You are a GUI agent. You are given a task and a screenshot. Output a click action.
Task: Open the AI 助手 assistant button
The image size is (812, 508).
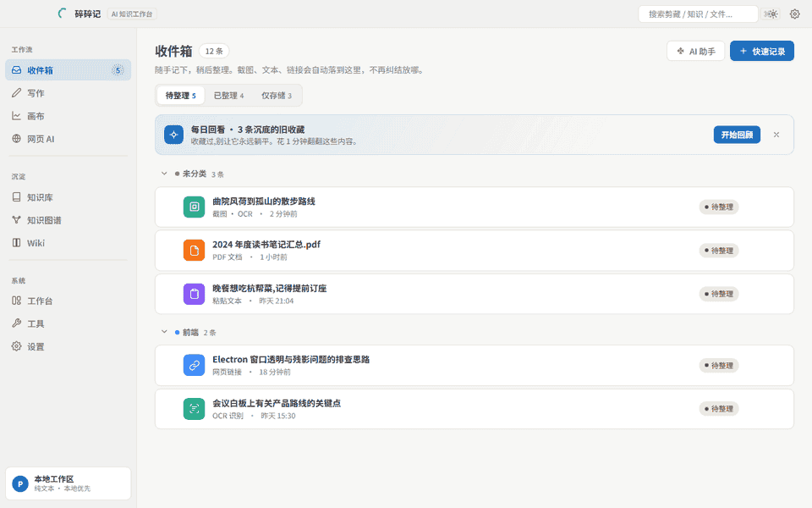[x=695, y=51]
